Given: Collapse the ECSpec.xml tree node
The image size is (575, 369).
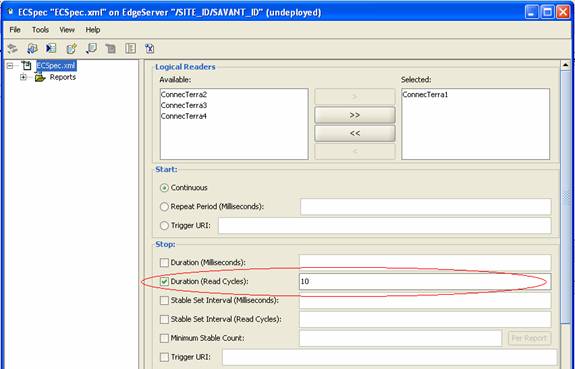Looking at the screenshot, I should coord(10,66).
